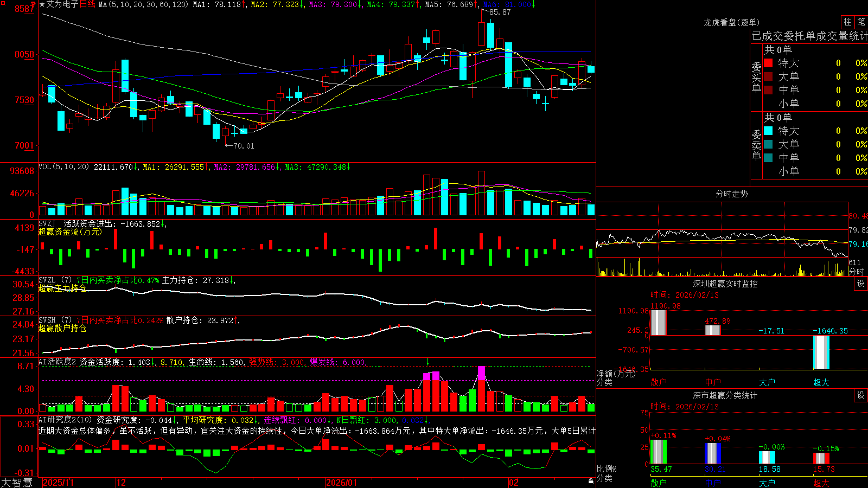
Task: Click the 散户 bar labeled 1190.98
Action: point(658,323)
